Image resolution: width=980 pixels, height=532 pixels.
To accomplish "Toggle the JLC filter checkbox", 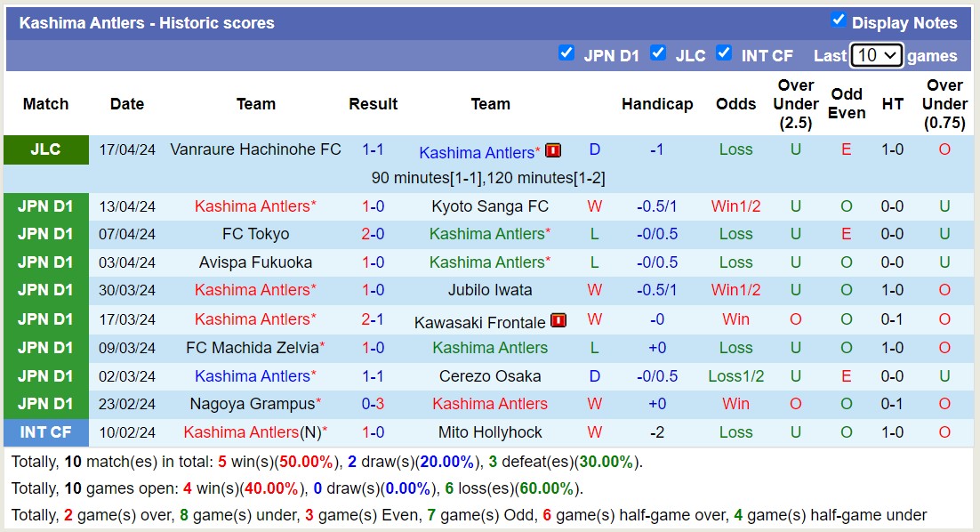I will (x=658, y=53).
